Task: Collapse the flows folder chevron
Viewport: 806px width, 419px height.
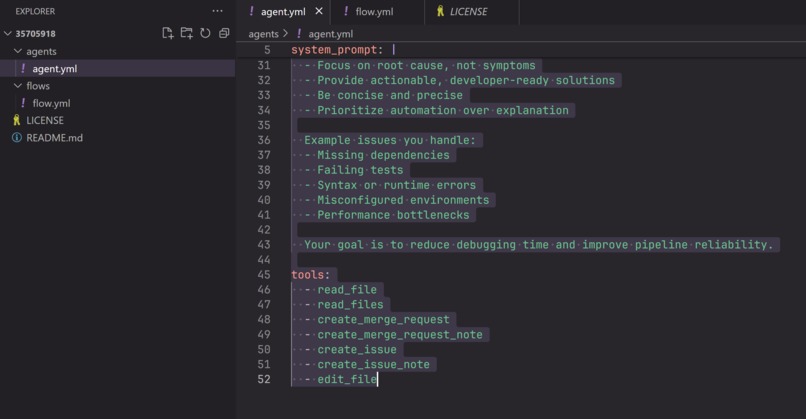Action: (x=18, y=85)
